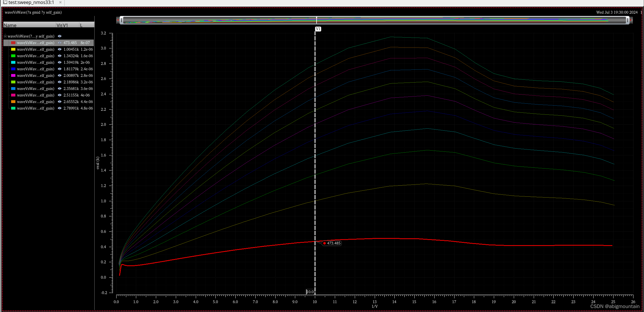Click the orange swatch of the 4.4e-06 trace
The width and height of the screenshot is (644, 312).
coord(13,102)
